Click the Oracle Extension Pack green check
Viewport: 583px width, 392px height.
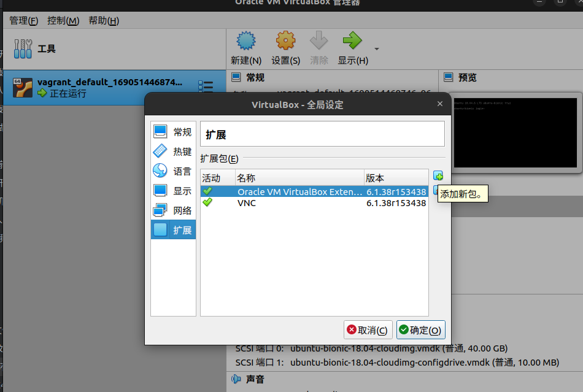(x=207, y=191)
